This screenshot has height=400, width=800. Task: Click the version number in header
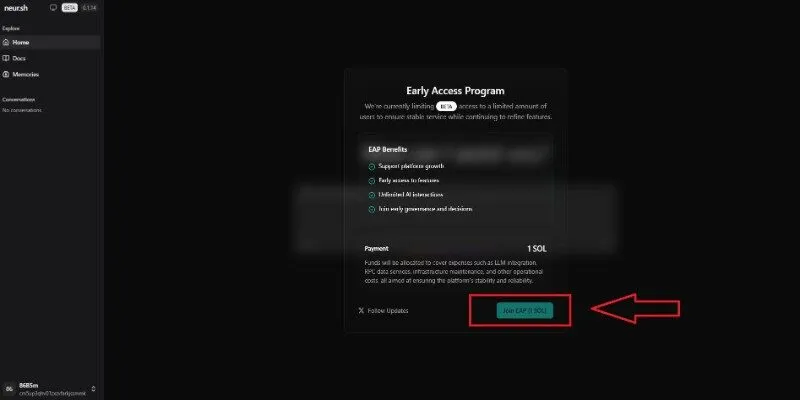(x=89, y=8)
